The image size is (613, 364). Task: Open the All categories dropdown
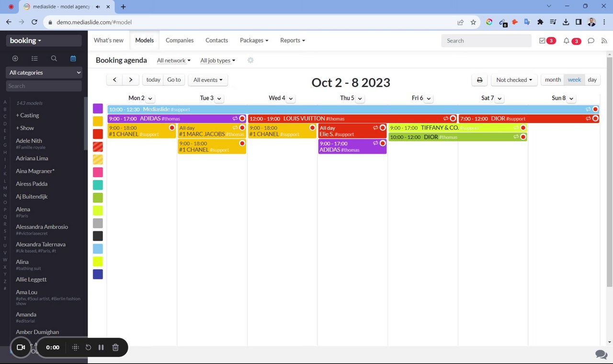44,73
